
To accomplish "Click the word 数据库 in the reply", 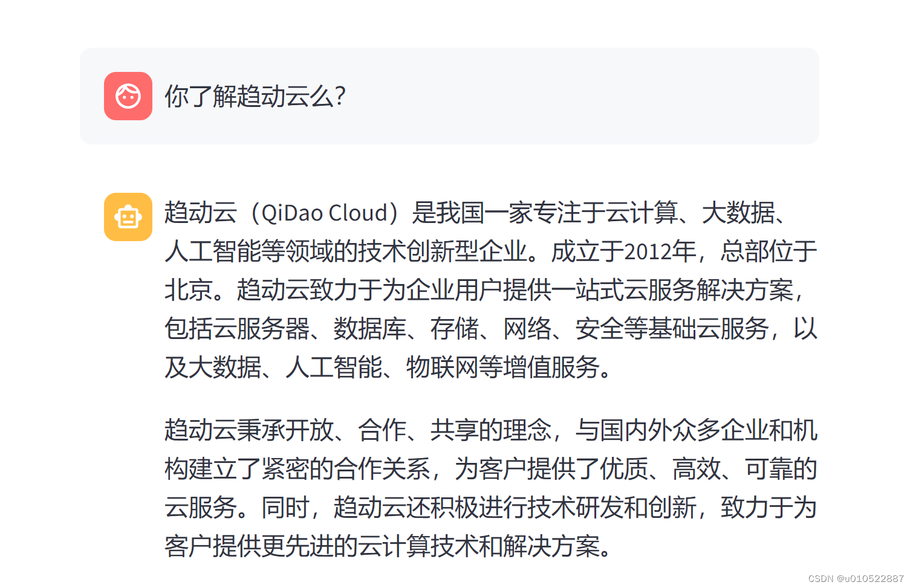I will click(x=369, y=329).
